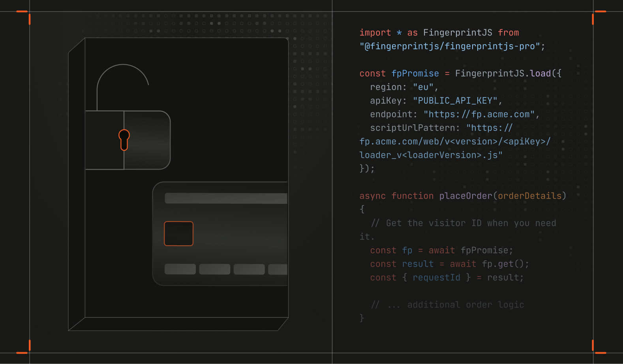Image resolution: width=623 pixels, height=364 pixels.
Task: Select the orange chip on the card
Action: [178, 233]
